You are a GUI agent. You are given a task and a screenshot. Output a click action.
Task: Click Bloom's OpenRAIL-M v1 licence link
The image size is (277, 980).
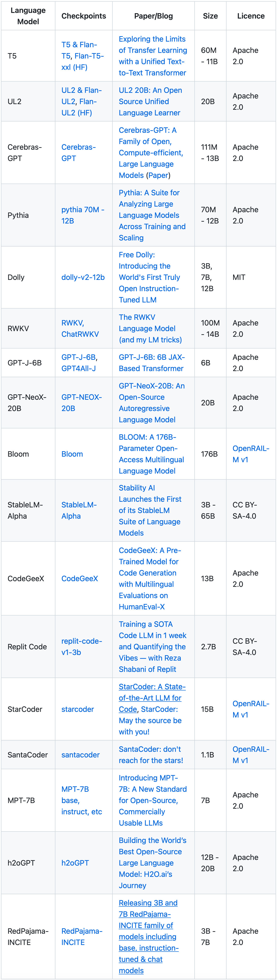pyautogui.click(x=250, y=454)
